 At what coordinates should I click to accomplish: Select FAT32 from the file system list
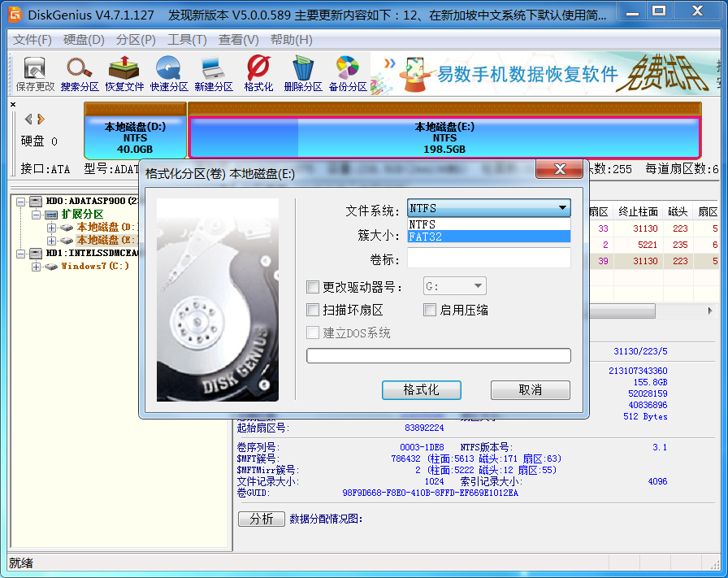[488, 237]
